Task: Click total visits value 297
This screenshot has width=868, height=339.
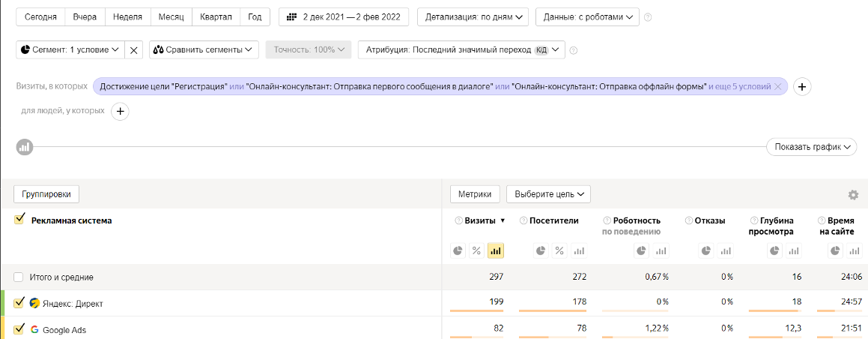Action: coord(497,277)
